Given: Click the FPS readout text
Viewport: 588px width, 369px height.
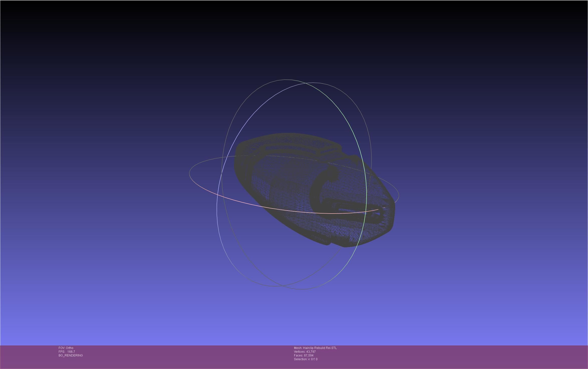Looking at the screenshot, I should click(x=67, y=352).
